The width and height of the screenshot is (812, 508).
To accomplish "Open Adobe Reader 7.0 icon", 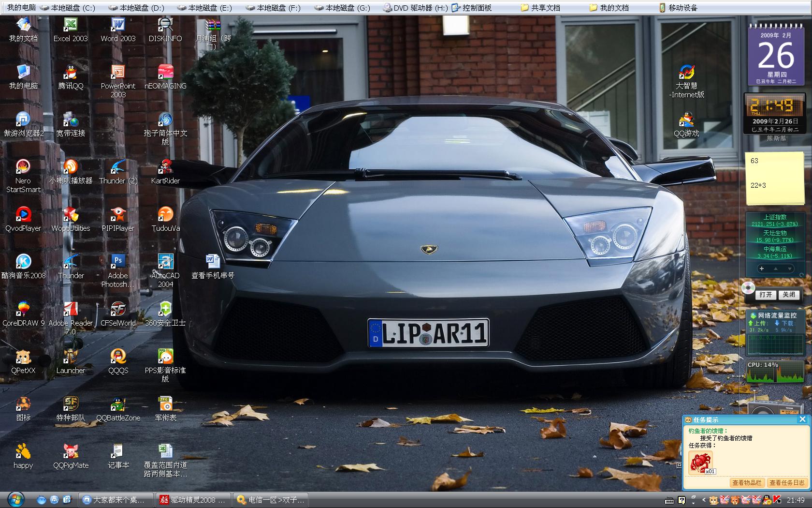I will (71, 318).
